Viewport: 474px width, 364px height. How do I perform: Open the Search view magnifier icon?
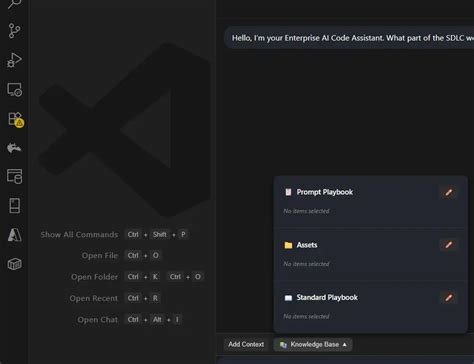14,4
